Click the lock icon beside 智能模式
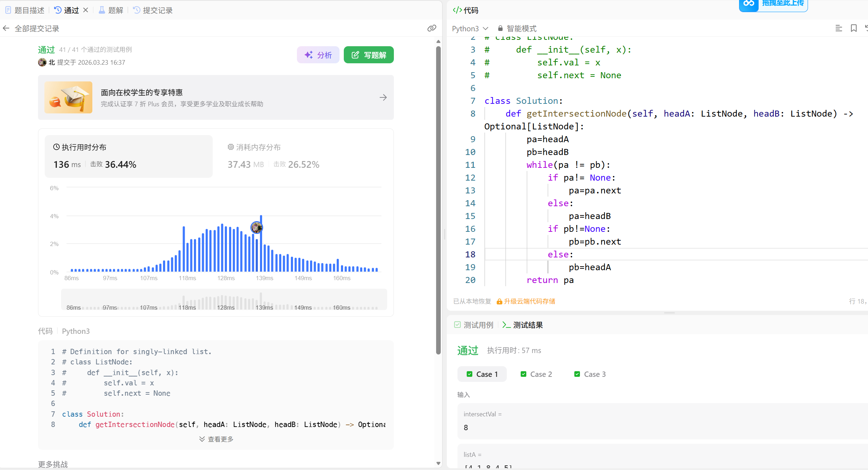 tap(500, 28)
